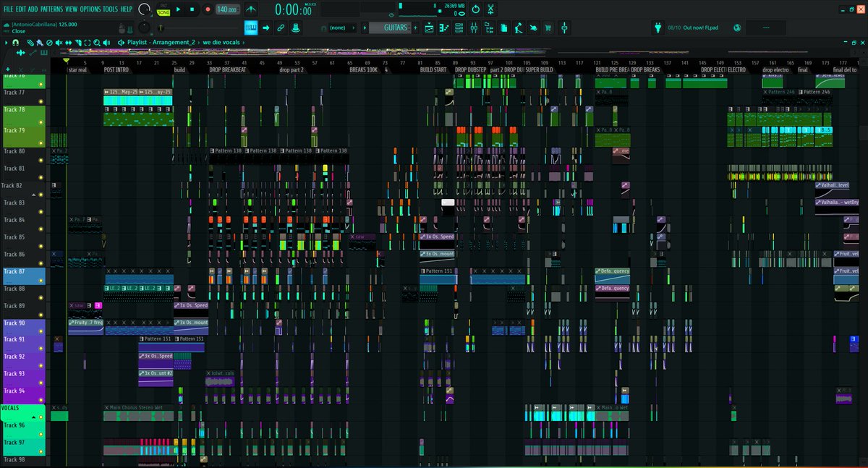Viewport: 868px width, 468px height.
Task: Mute Track 97 using its dot
Action: click(41, 451)
